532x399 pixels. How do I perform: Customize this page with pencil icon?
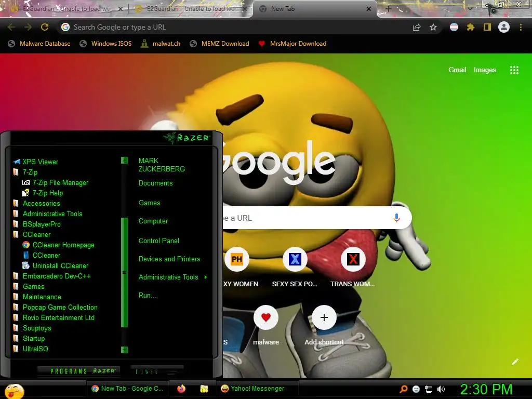[515, 362]
